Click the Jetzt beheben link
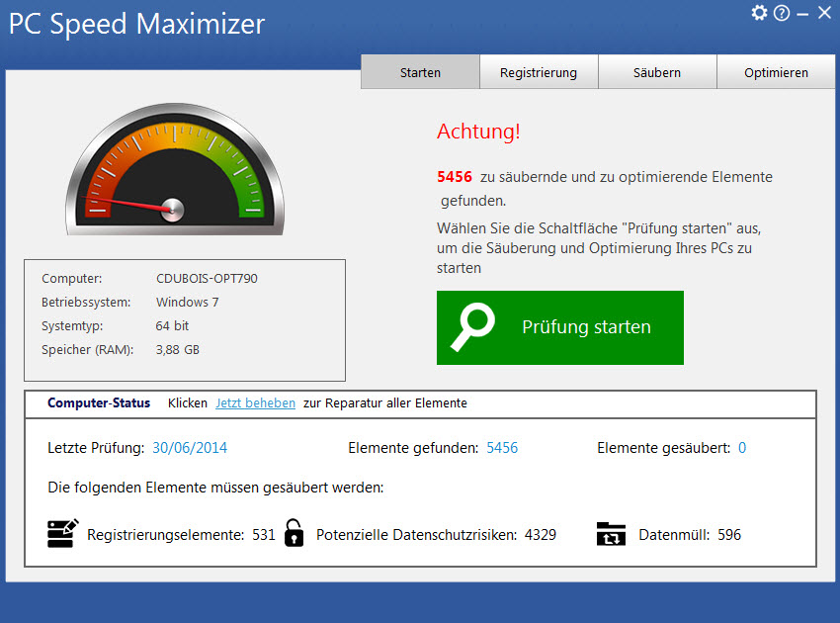This screenshot has height=623, width=840. (256, 403)
